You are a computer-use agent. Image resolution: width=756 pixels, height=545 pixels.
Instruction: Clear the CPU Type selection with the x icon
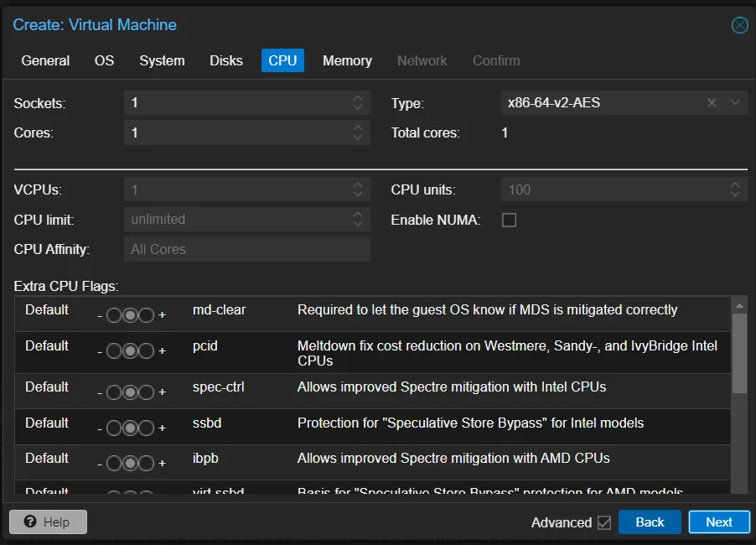tap(712, 102)
